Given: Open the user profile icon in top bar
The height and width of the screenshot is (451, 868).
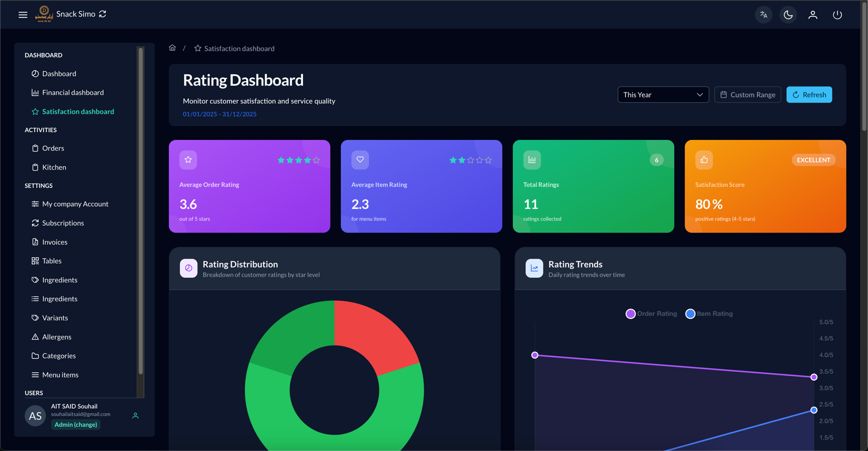Looking at the screenshot, I should click(x=813, y=15).
